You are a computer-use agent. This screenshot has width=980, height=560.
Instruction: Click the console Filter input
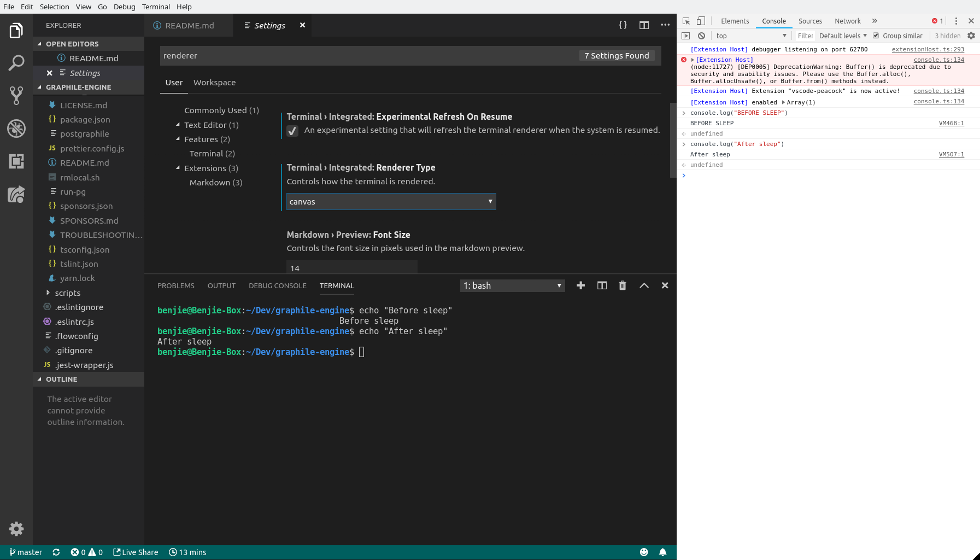point(805,36)
